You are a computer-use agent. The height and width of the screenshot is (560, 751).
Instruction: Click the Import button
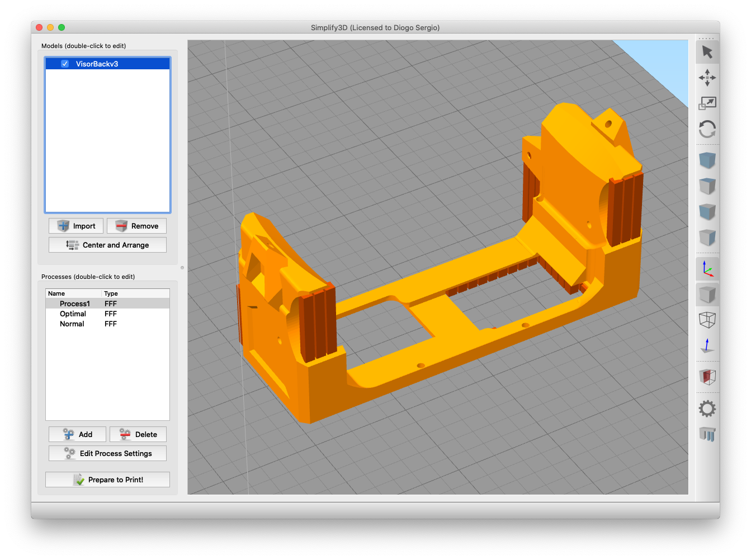(x=76, y=226)
